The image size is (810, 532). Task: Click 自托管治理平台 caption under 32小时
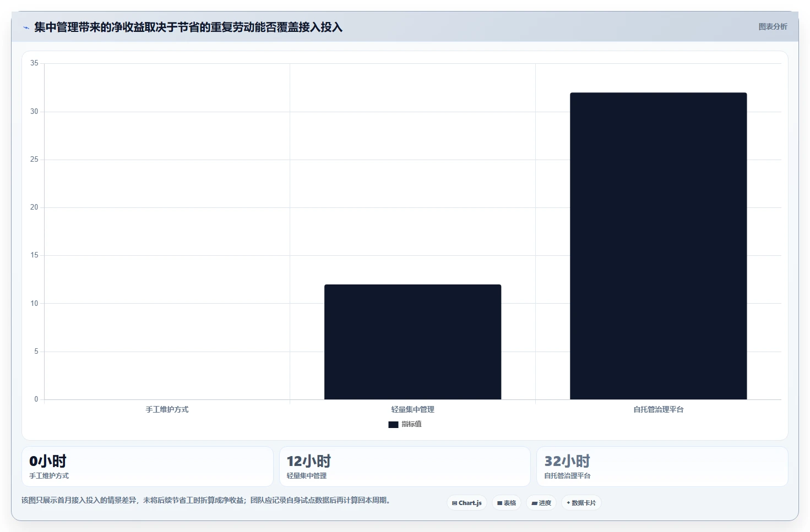click(x=567, y=476)
